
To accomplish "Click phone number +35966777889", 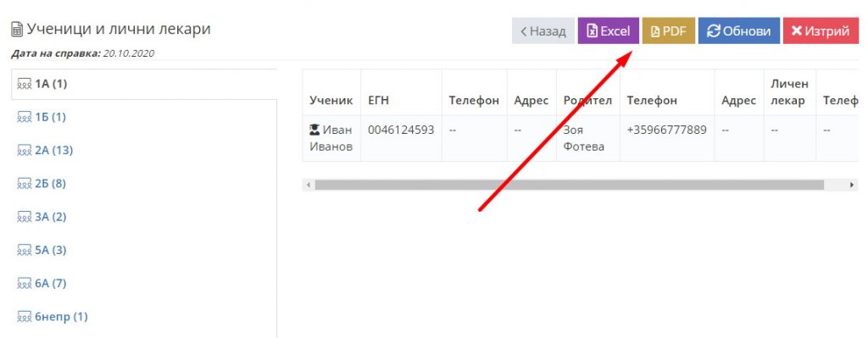I will (x=666, y=130).
